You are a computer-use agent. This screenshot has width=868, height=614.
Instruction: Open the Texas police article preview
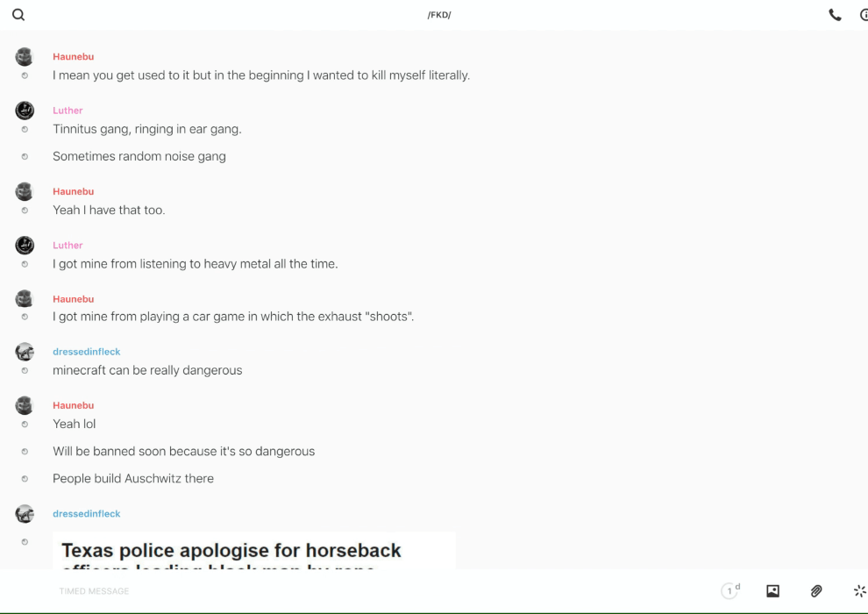click(x=253, y=551)
